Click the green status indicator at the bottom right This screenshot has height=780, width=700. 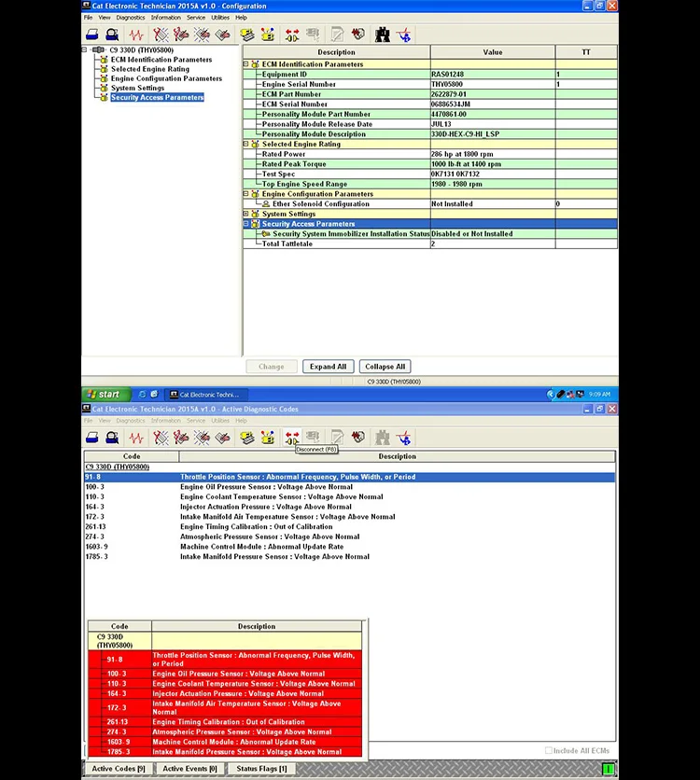point(608,769)
